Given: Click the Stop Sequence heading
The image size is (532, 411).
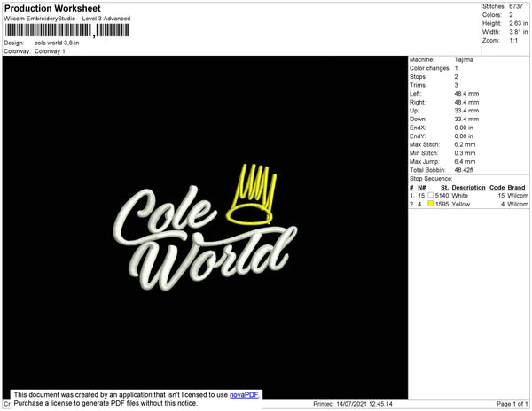Looking at the screenshot, I should [x=431, y=179].
